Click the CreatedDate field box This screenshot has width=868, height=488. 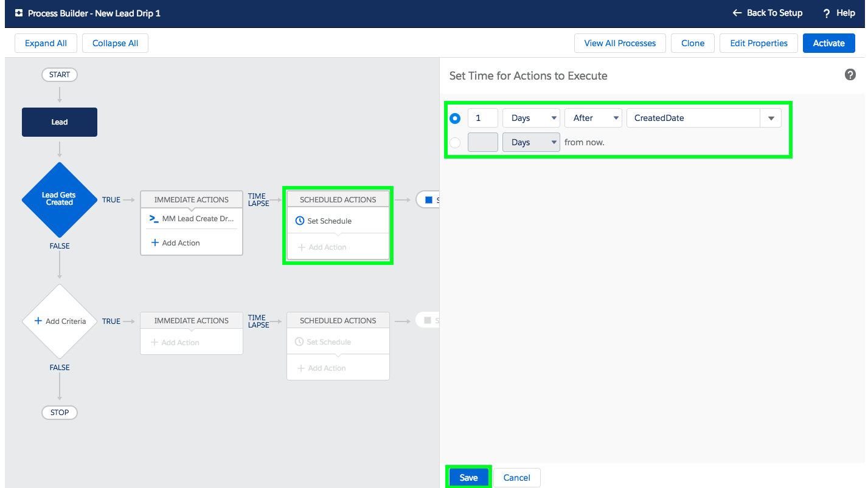pos(693,118)
